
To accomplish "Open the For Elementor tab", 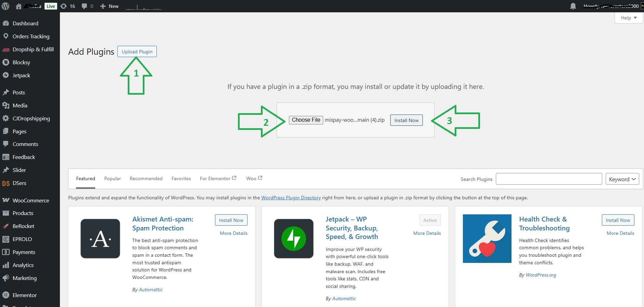I will pyautogui.click(x=218, y=178).
